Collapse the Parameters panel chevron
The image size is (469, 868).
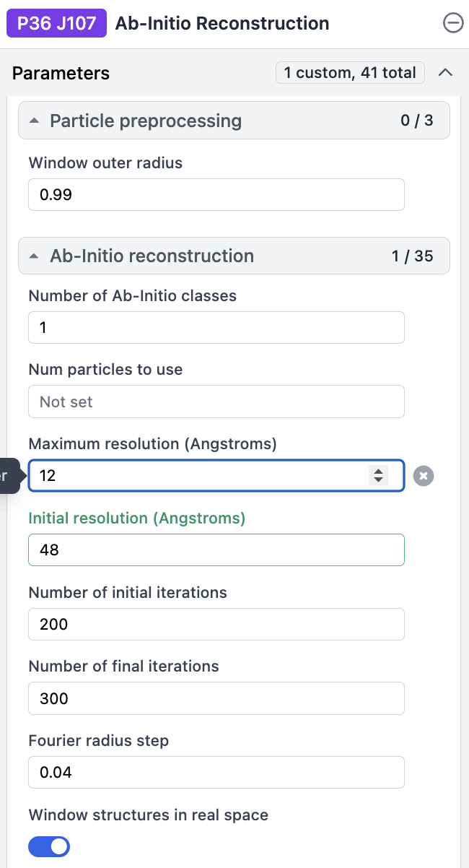(x=446, y=72)
